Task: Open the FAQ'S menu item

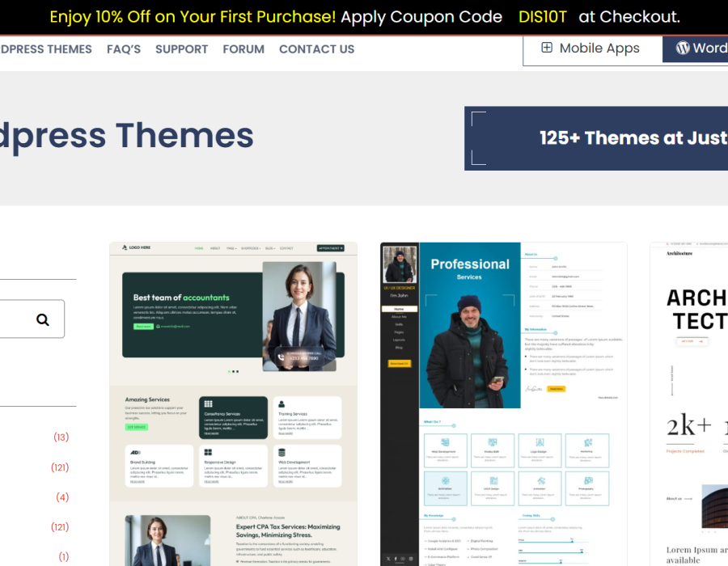Action: coord(124,49)
